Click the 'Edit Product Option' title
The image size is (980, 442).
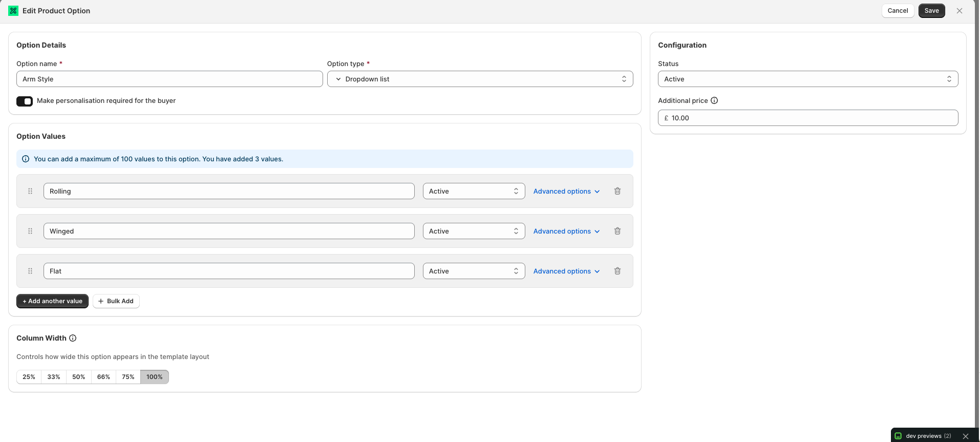coord(56,11)
